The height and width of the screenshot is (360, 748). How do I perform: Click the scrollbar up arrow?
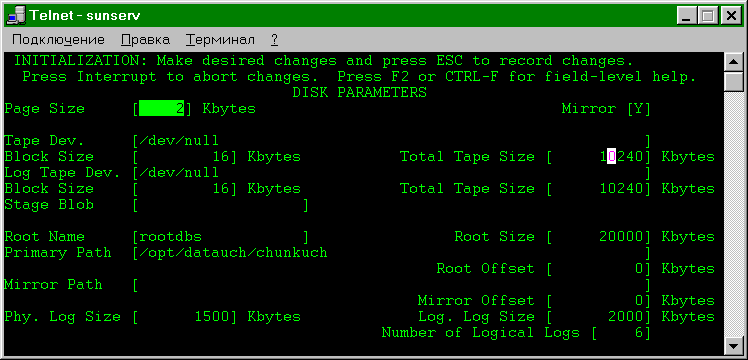coord(733,62)
